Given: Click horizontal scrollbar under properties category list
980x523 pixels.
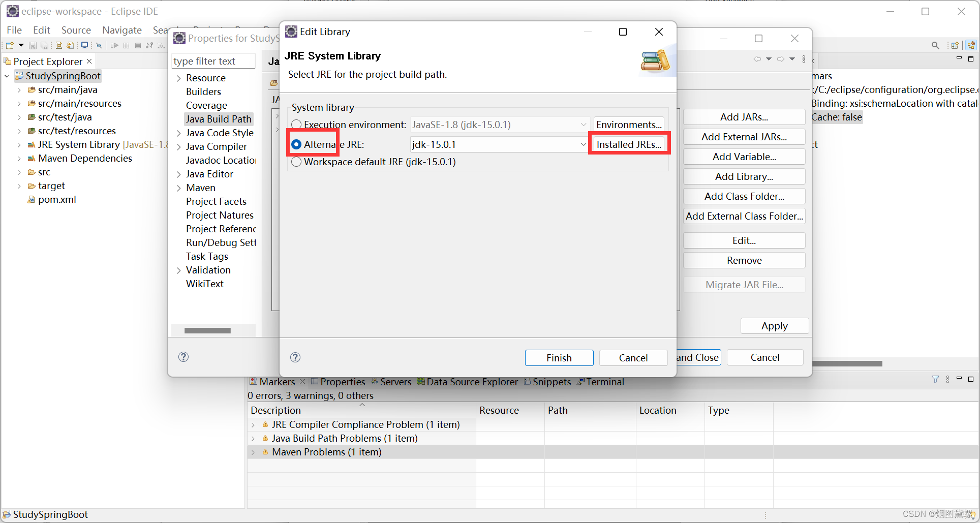Looking at the screenshot, I should [x=207, y=330].
